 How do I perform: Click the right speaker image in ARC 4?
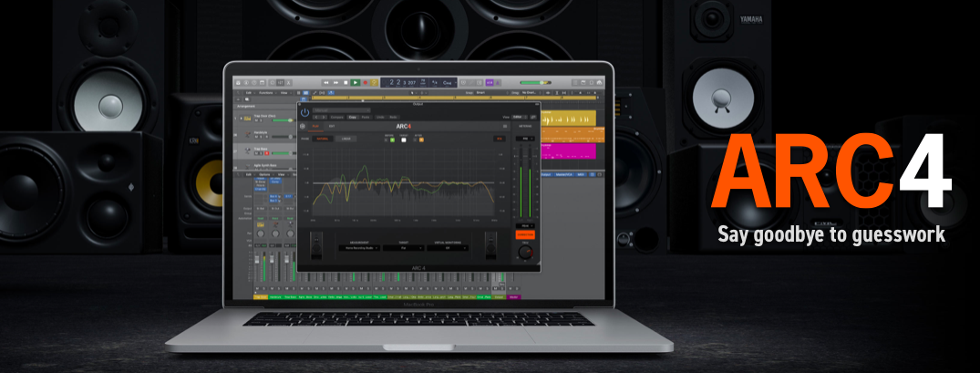point(490,245)
